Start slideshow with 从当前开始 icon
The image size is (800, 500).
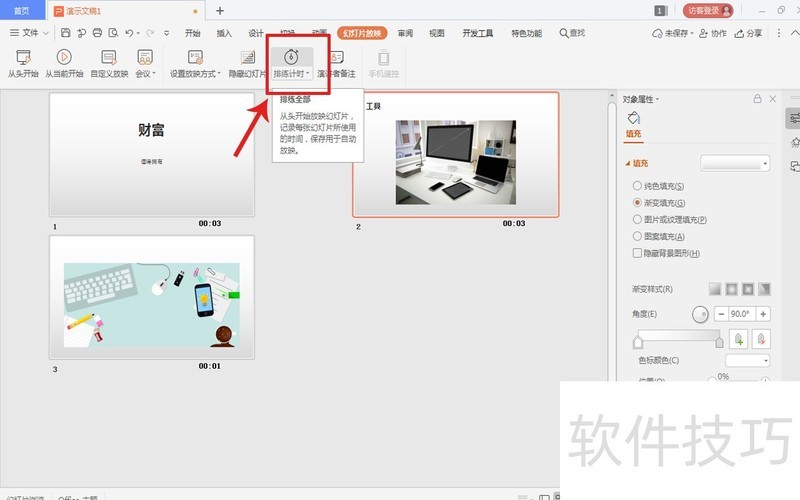click(63, 58)
